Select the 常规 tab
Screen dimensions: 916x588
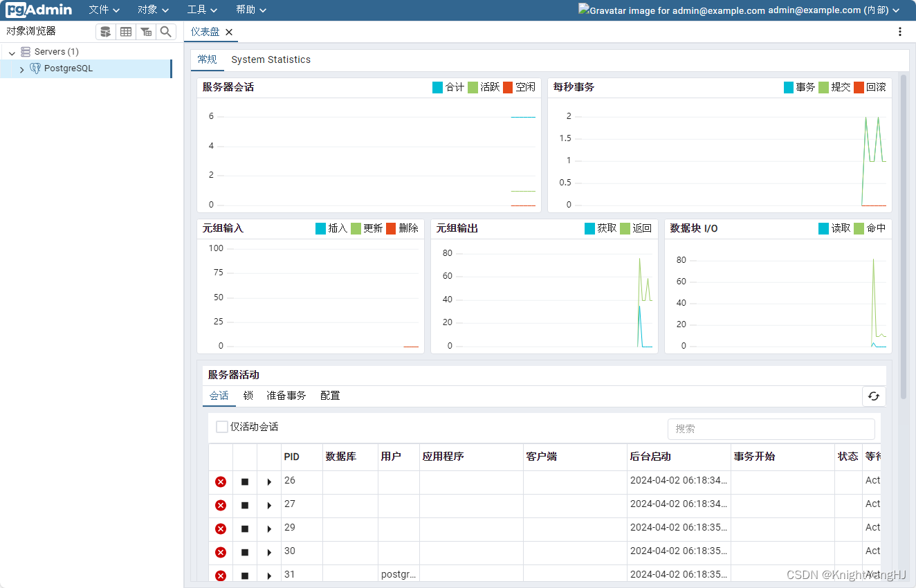tap(208, 59)
